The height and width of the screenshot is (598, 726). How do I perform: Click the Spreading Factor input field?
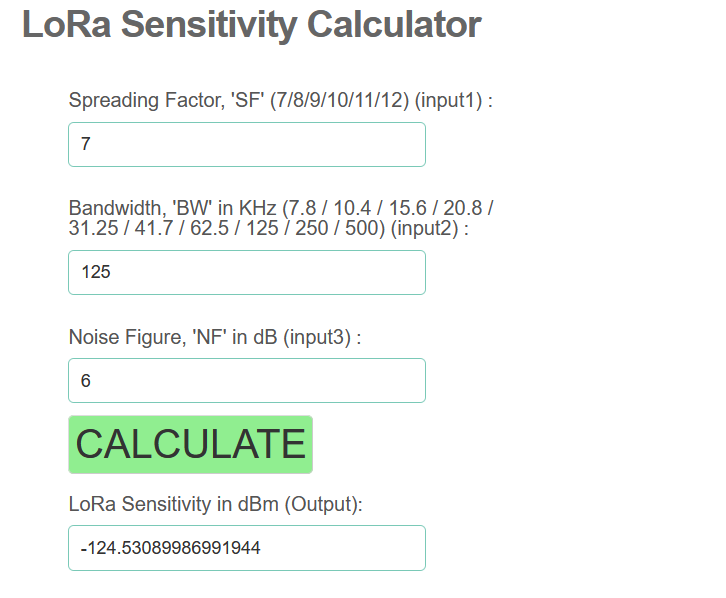(x=246, y=144)
